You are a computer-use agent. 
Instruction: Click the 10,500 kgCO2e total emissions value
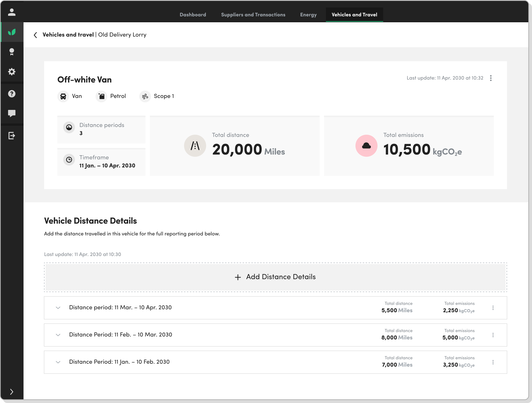point(422,149)
